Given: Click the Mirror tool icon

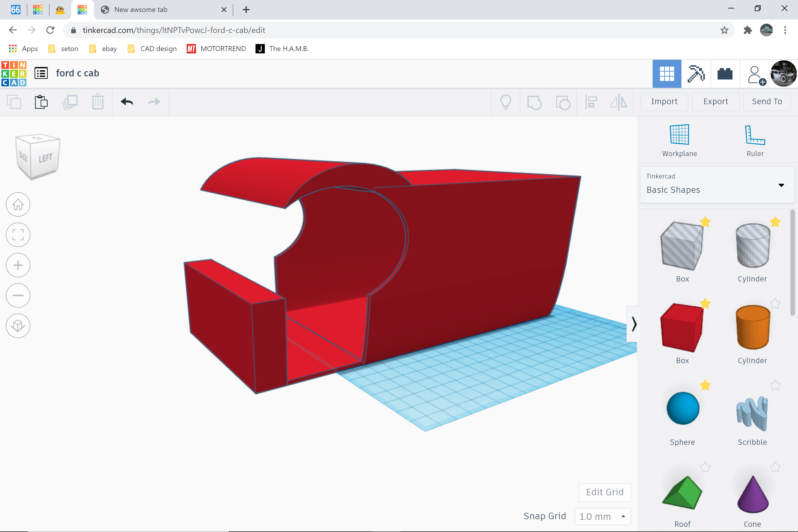Looking at the screenshot, I should tap(619, 102).
